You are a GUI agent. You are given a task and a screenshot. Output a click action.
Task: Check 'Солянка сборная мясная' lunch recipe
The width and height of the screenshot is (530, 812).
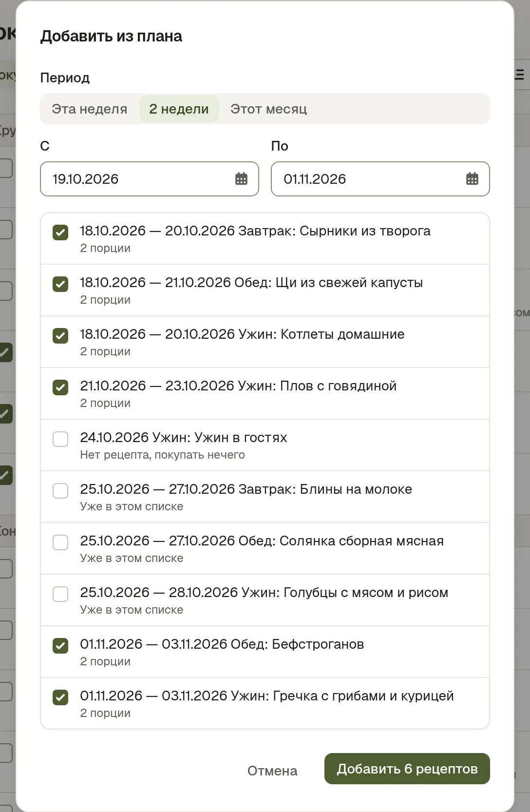pyautogui.click(x=60, y=542)
